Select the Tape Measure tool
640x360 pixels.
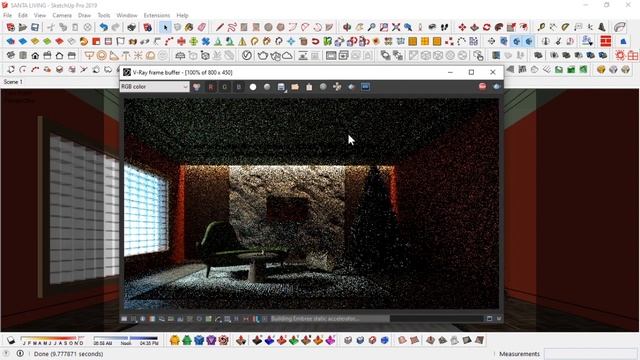click(x=541, y=27)
